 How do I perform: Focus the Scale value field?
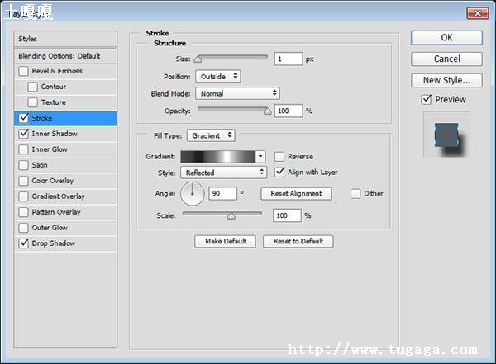tap(287, 216)
